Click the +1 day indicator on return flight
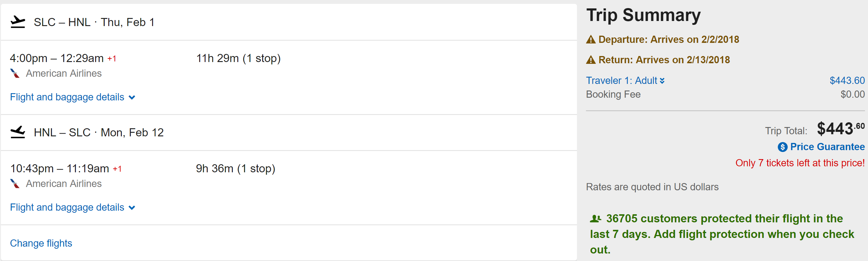 117,169
